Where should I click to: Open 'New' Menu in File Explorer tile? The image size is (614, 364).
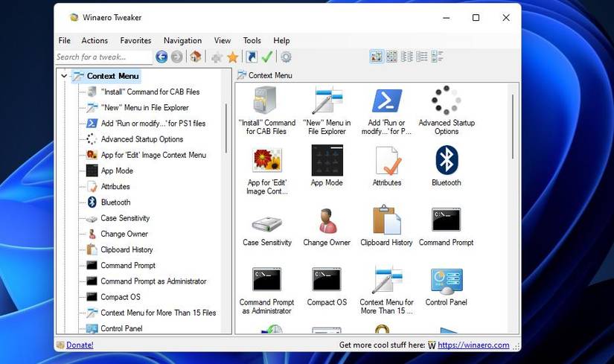327,111
